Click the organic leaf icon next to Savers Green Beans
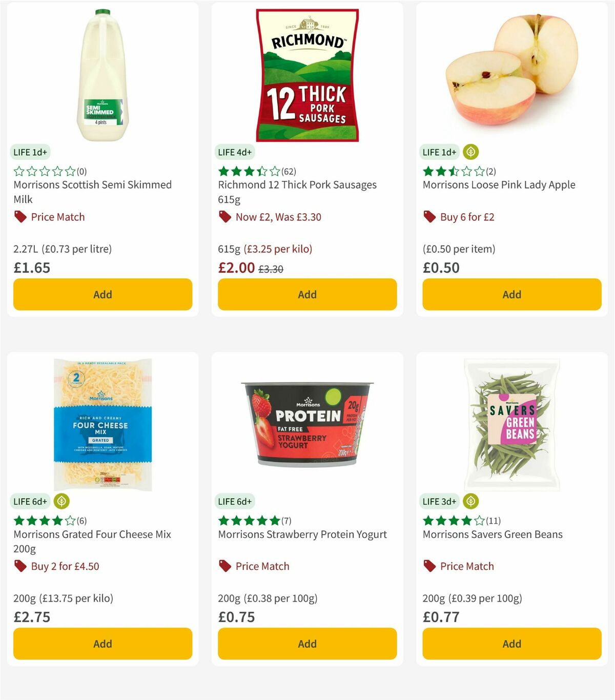This screenshot has width=615, height=700. [x=472, y=501]
